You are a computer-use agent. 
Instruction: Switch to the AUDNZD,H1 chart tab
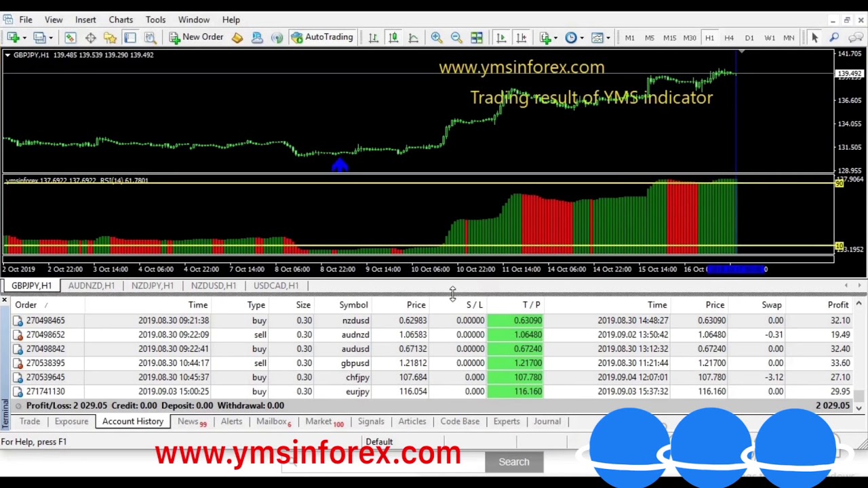[x=91, y=286]
